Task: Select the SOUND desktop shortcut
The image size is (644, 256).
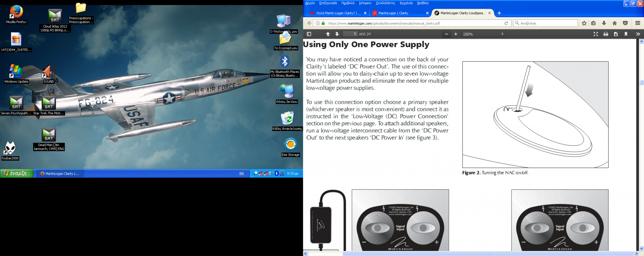Action: 49,74
